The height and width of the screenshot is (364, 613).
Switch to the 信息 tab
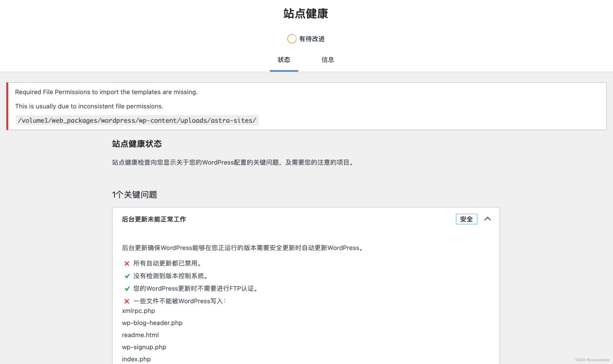pos(328,59)
